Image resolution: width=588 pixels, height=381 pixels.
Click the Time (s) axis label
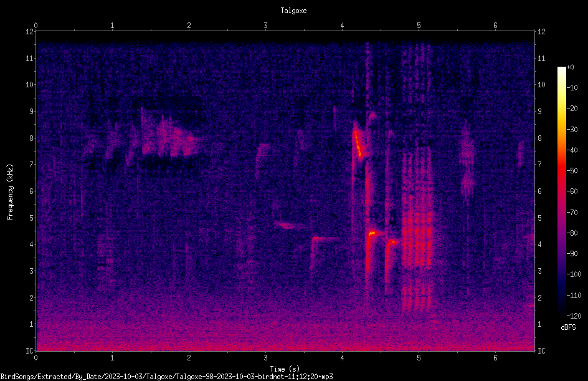285,369
